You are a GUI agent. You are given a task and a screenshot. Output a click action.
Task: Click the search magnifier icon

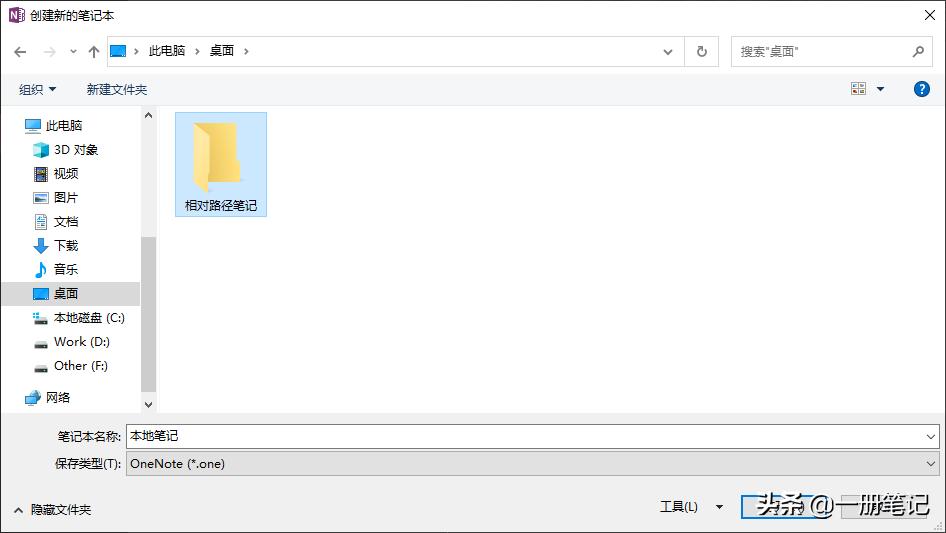[918, 52]
